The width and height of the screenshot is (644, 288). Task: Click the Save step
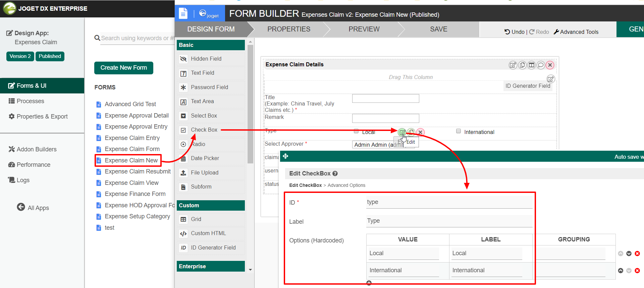(439, 29)
